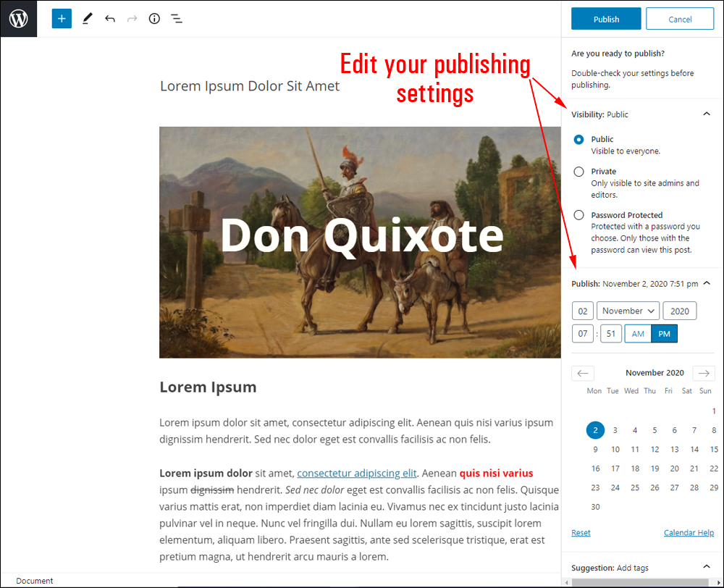This screenshot has width=724, height=588.
Task: Pick November 5 in the calendar
Action: [654, 430]
